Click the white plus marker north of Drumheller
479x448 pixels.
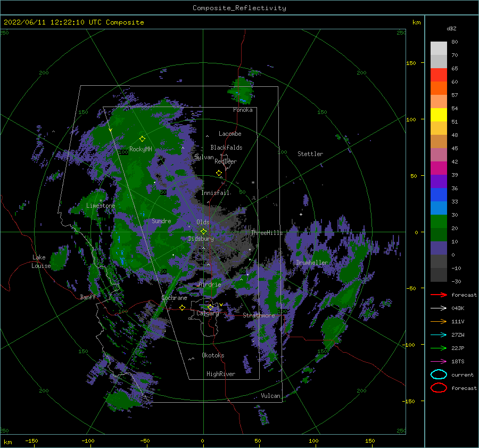pos(301,214)
